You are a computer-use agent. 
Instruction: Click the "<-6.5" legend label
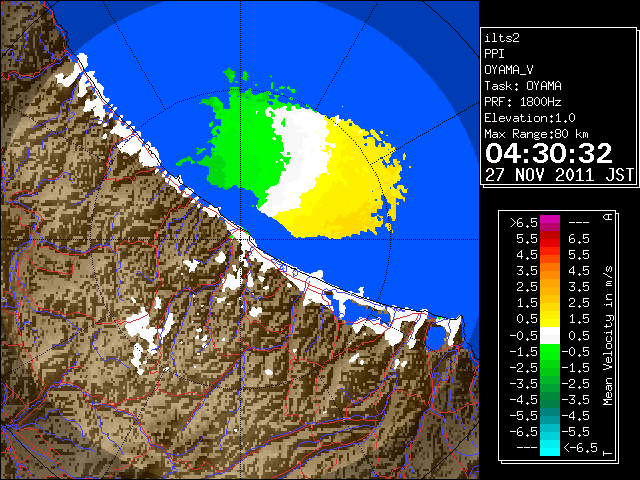(x=580, y=448)
